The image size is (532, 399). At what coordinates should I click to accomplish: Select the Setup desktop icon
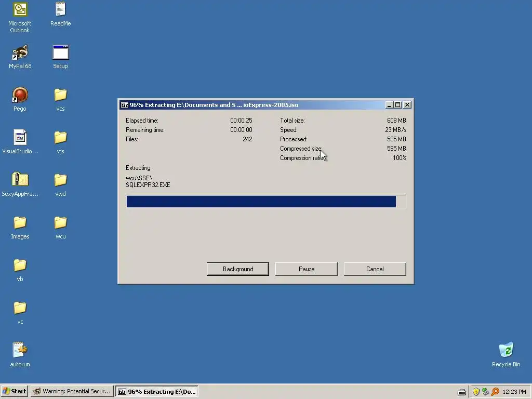(x=60, y=52)
